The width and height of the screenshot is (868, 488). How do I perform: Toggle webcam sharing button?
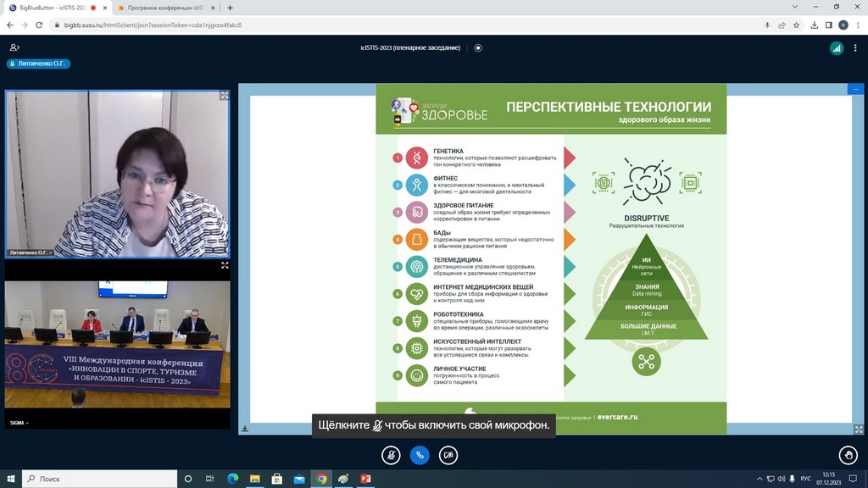(x=448, y=455)
